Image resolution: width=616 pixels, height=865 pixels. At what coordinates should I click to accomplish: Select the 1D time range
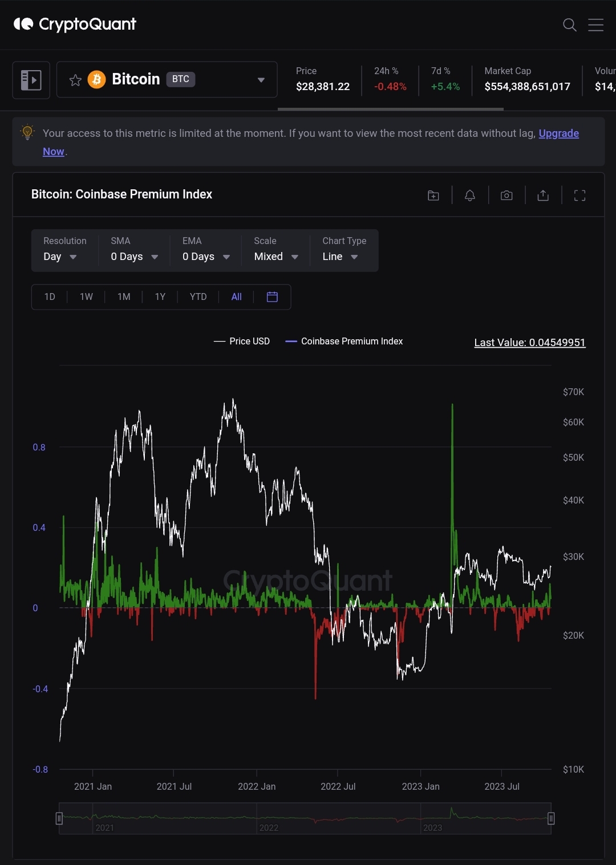(x=50, y=297)
